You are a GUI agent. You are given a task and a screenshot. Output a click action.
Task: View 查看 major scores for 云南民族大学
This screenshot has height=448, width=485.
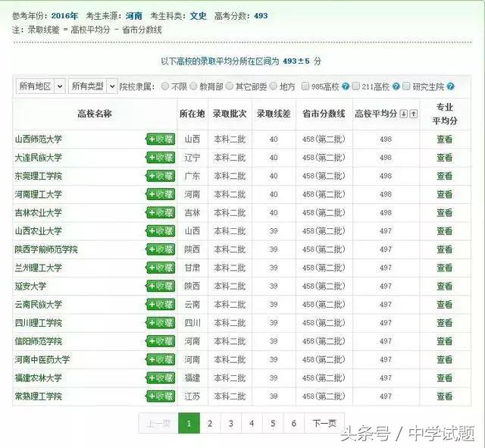[x=445, y=305]
